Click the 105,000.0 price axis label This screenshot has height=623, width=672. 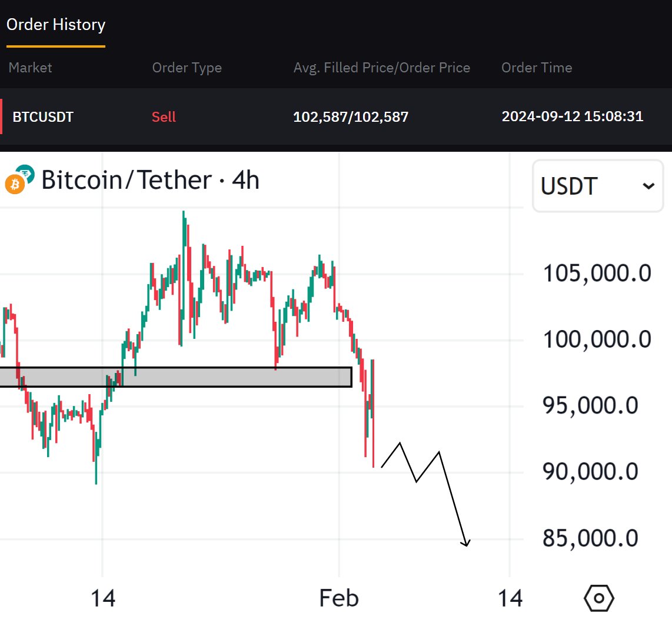(597, 273)
